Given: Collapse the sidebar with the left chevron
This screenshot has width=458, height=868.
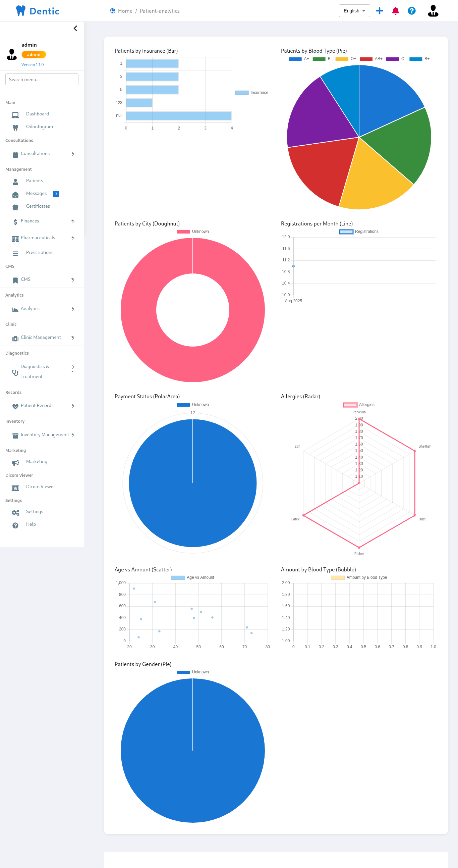Looking at the screenshot, I should [x=75, y=28].
